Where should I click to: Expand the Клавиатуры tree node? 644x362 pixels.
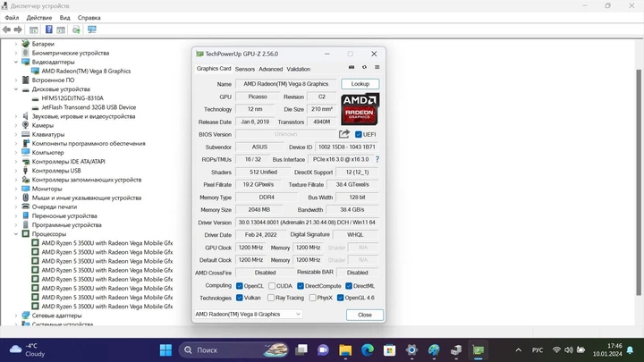click(x=16, y=134)
